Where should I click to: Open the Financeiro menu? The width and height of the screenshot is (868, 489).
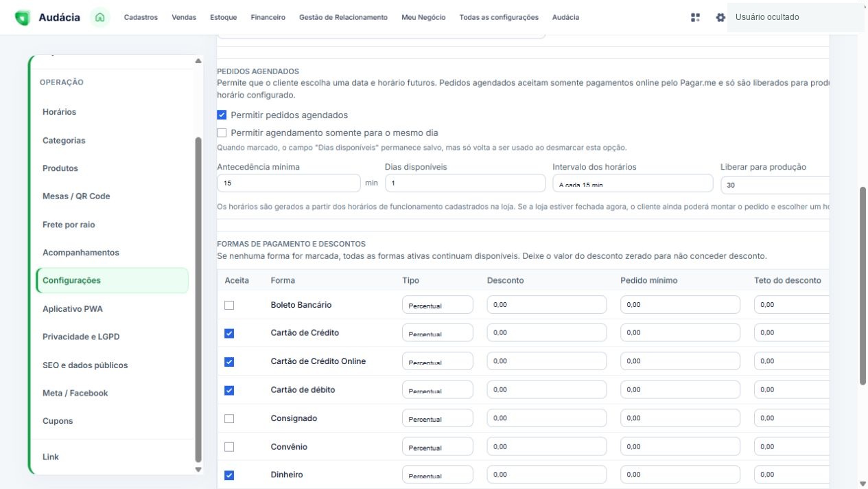(x=268, y=17)
